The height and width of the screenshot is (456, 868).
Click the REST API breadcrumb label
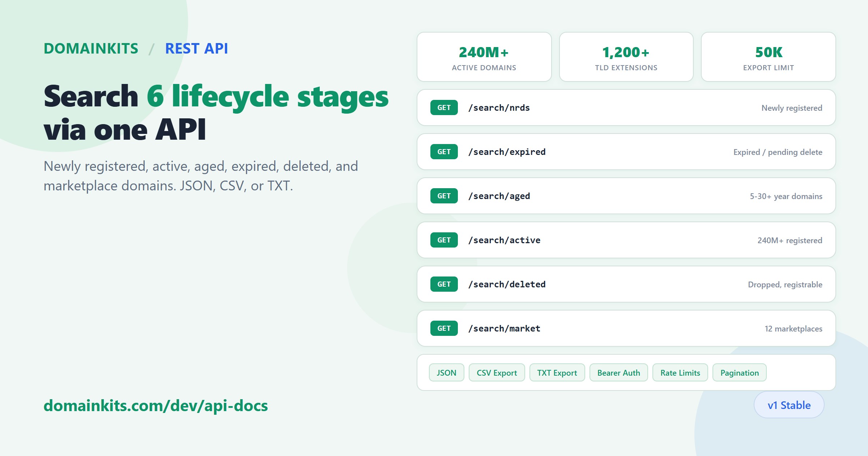pos(196,48)
